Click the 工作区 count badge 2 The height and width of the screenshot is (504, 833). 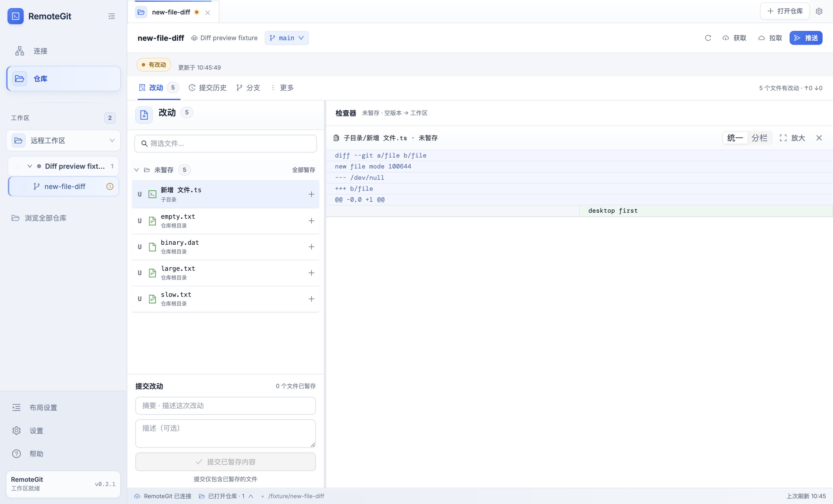[110, 118]
